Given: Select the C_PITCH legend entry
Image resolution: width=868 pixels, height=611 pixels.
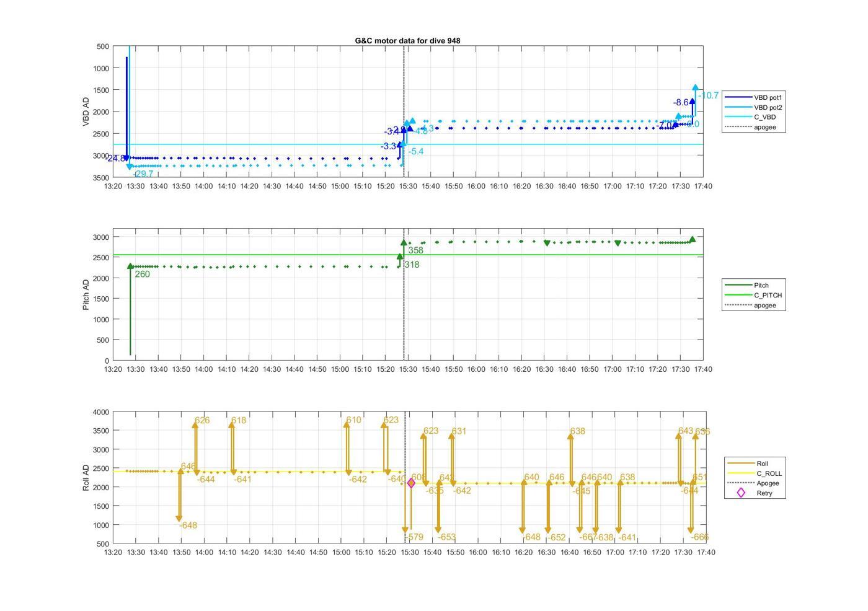Looking at the screenshot, I should point(753,296).
